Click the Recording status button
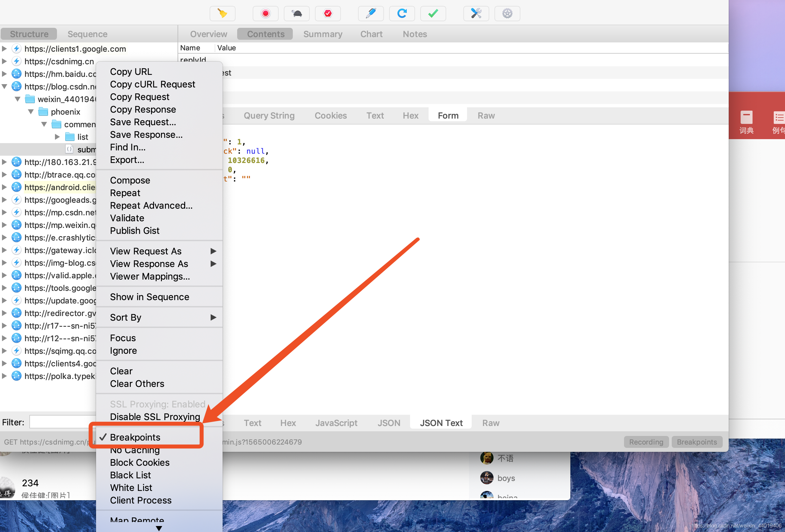Image resolution: width=785 pixels, height=532 pixels. (x=646, y=442)
